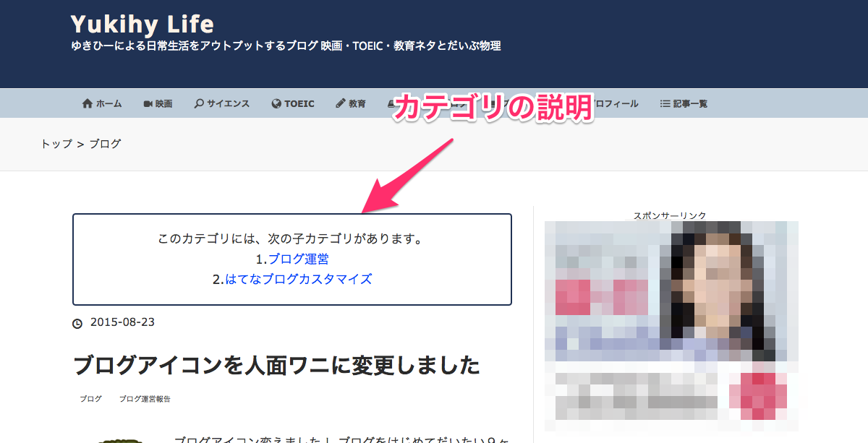Screen dimensions: 868x443
Task: Select the ブログ運営報告 category tag
Action: click(x=145, y=399)
